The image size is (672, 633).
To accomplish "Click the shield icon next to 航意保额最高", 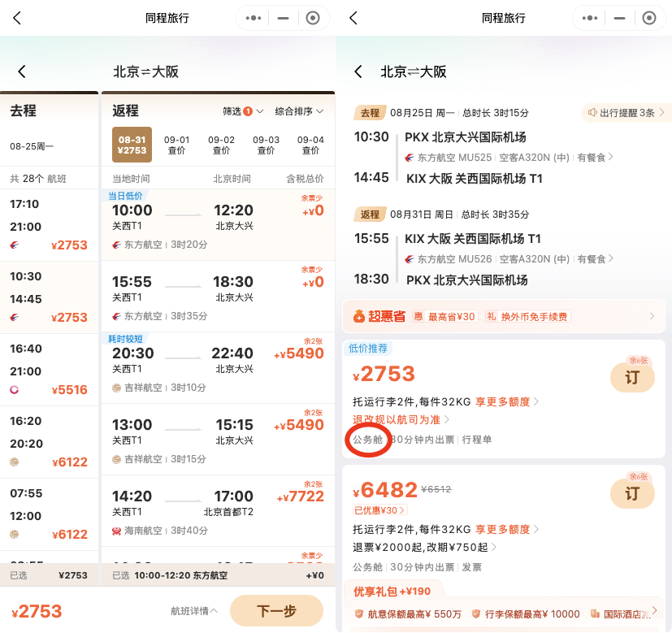I will [359, 613].
